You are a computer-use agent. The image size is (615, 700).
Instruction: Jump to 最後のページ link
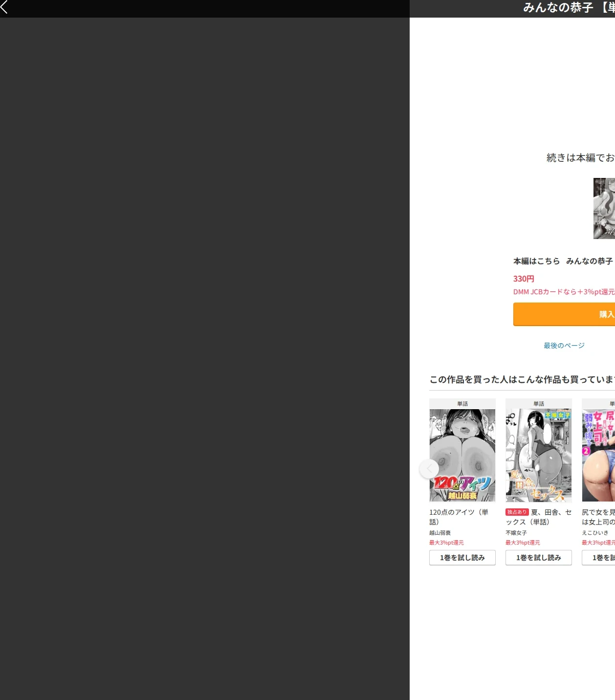point(564,346)
